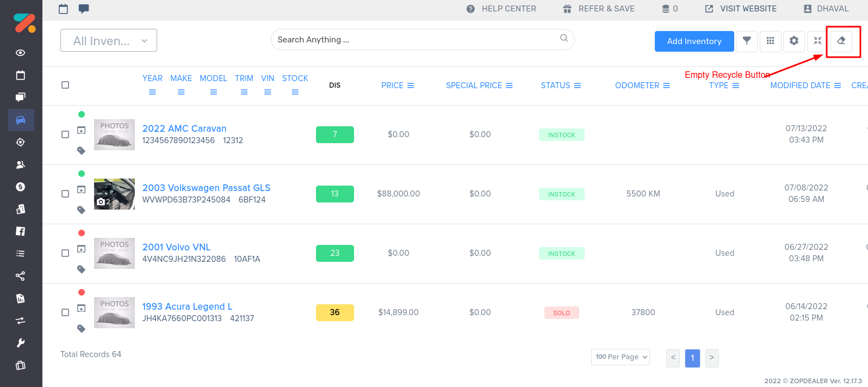
Task: Open the TYPE column menu
Action: (736, 85)
